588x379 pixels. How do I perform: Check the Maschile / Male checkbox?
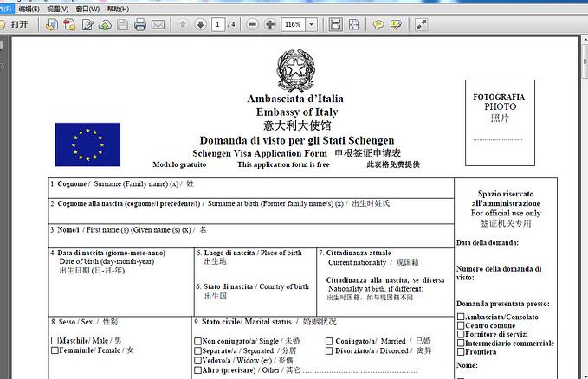point(55,341)
